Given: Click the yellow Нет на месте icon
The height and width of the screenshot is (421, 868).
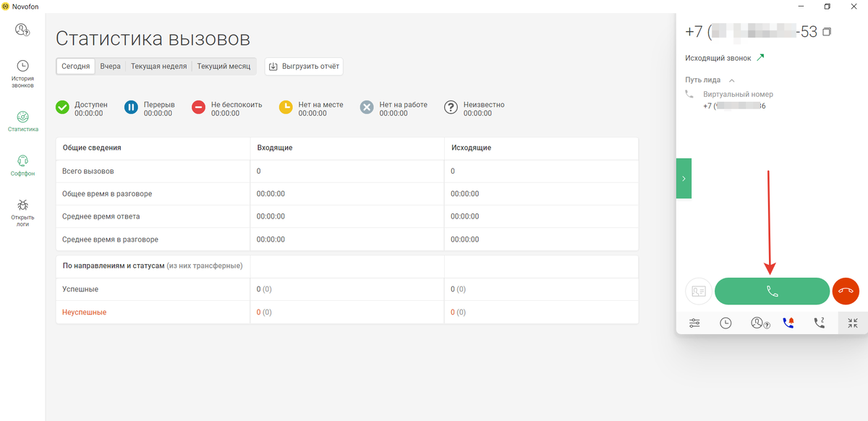Looking at the screenshot, I should pos(286,108).
